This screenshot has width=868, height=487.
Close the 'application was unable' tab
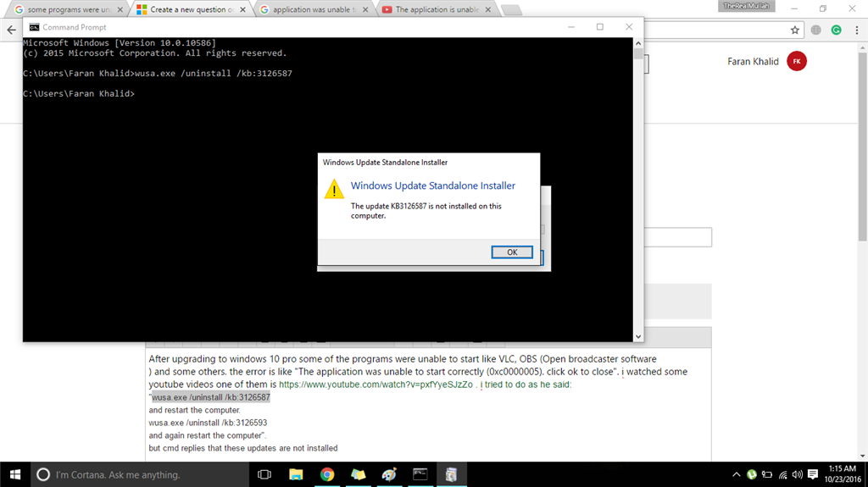365,9
